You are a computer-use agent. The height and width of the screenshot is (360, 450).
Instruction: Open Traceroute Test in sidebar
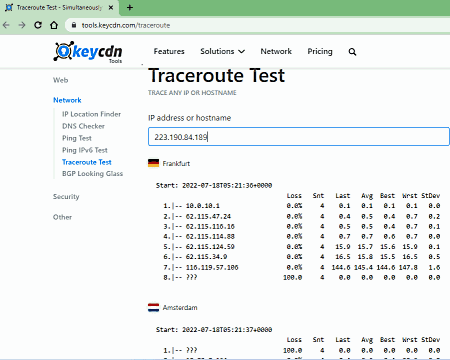click(x=87, y=162)
